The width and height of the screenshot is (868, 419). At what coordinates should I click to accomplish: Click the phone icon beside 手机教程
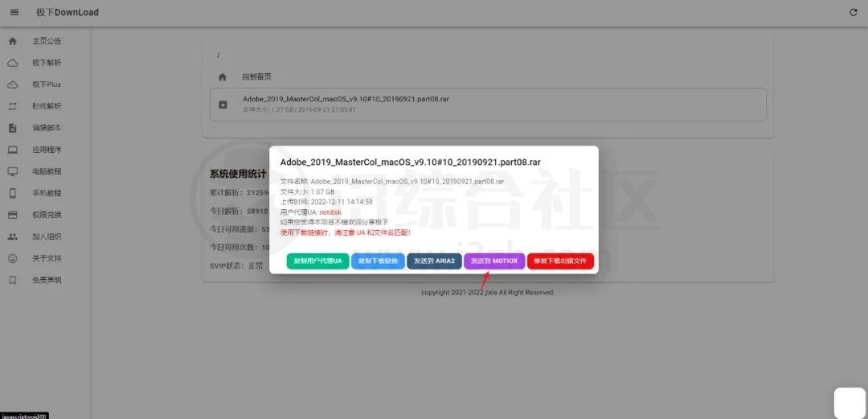(x=13, y=194)
